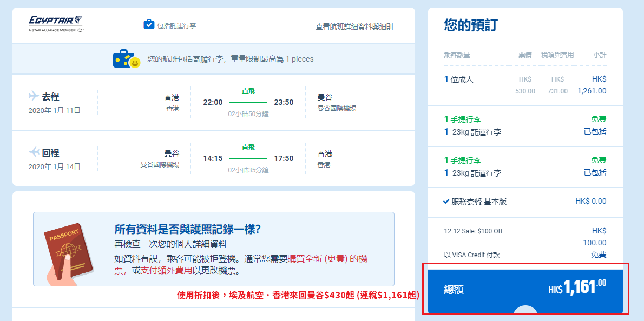The image size is (644, 321).
Task: Click the 再檢查一次您的個人詳細資料 line
Action: pyautogui.click(x=170, y=244)
